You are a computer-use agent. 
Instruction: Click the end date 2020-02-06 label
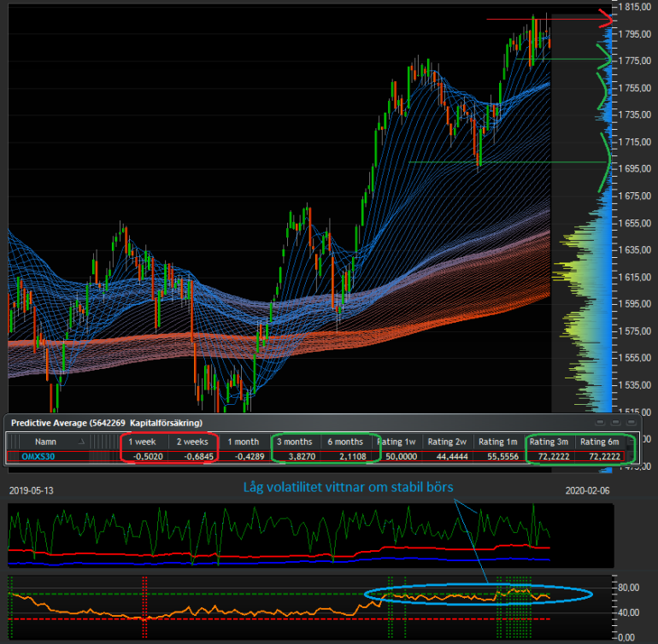coord(587,490)
